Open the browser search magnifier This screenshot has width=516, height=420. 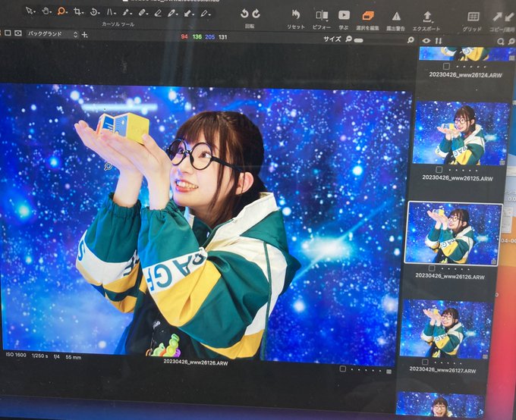click(x=501, y=42)
